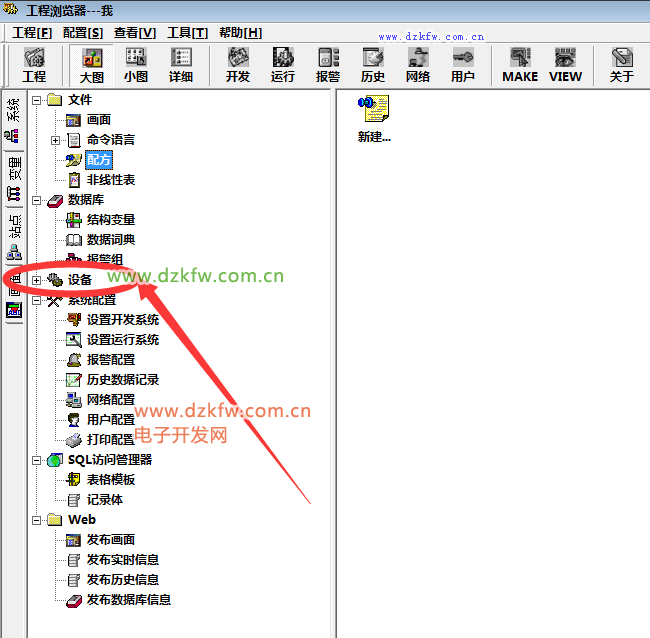The width and height of the screenshot is (650, 638).
Task: Click the 开发 (Develop) toolbar icon
Action: pos(238,65)
